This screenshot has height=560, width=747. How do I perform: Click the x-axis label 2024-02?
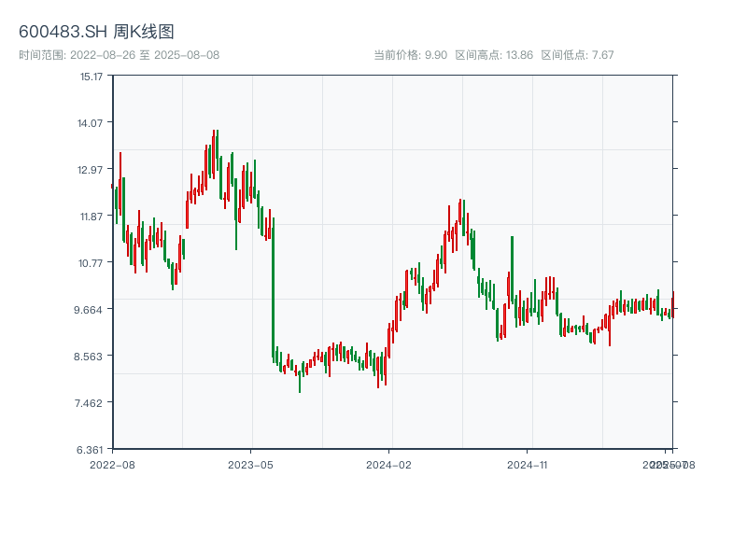pos(388,465)
